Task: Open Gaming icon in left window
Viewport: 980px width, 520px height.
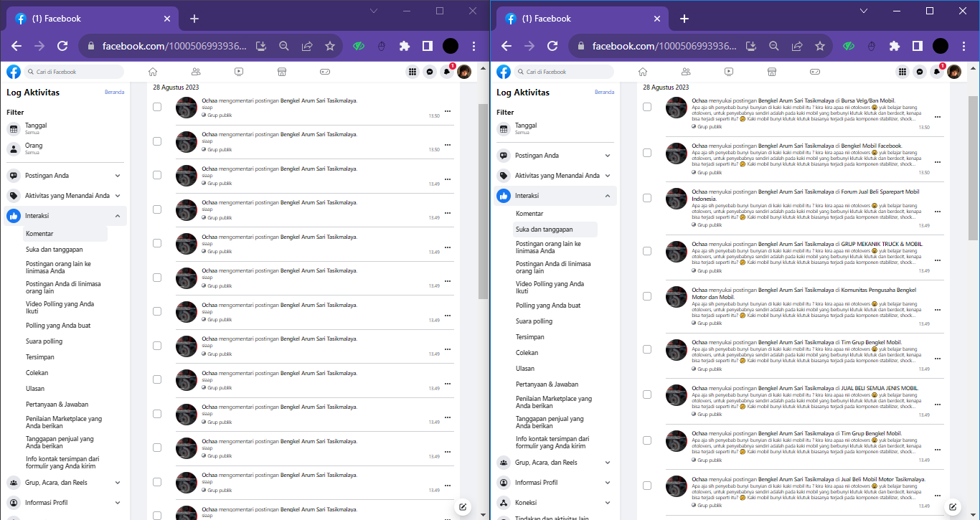Action: pos(325,72)
